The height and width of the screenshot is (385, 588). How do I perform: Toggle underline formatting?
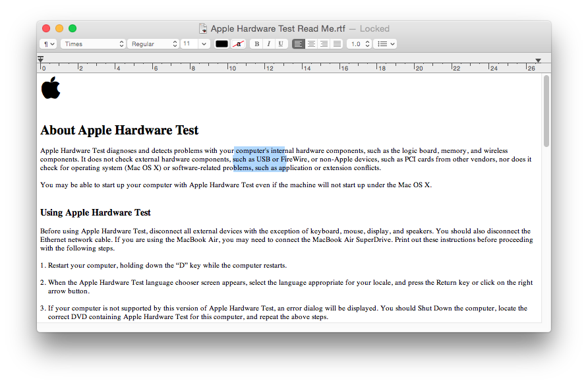281,44
